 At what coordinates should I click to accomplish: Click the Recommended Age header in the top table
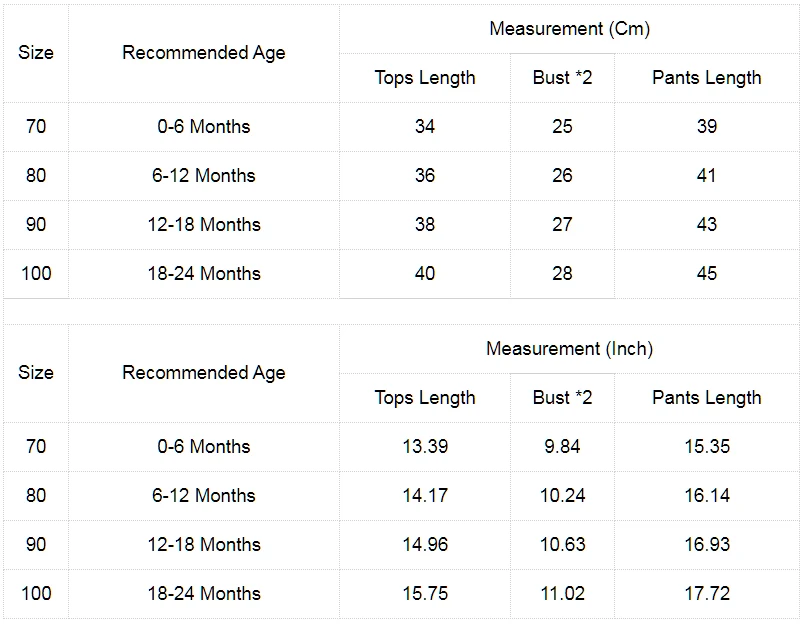[x=204, y=53]
